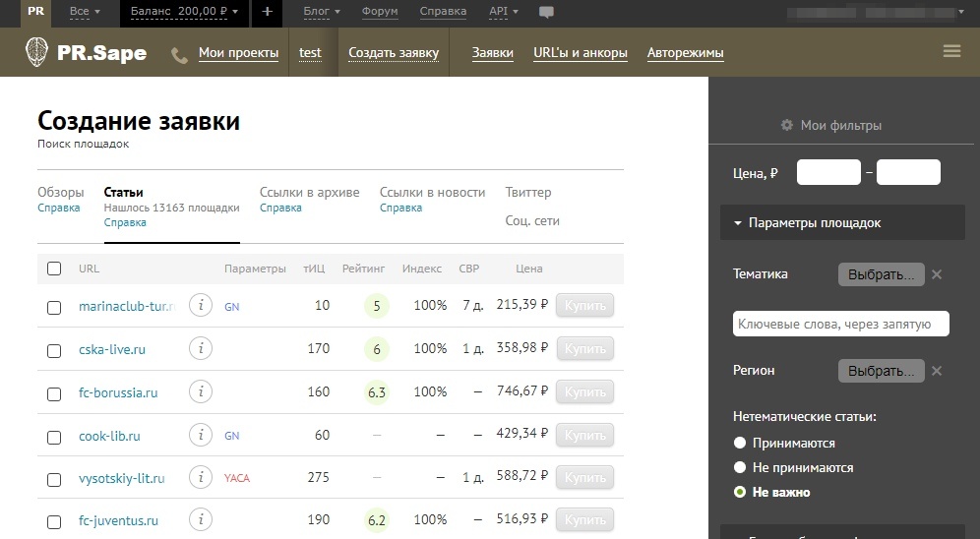Viewport: 980px width, 539px height.
Task: Open Справка under Обзоры tab
Action: (59, 208)
